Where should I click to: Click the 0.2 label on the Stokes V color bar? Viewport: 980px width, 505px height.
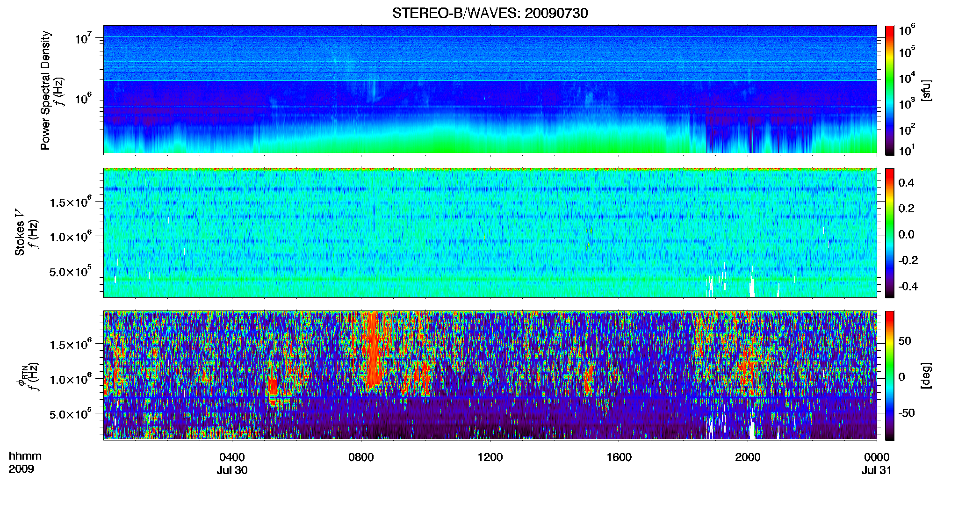[x=906, y=209]
